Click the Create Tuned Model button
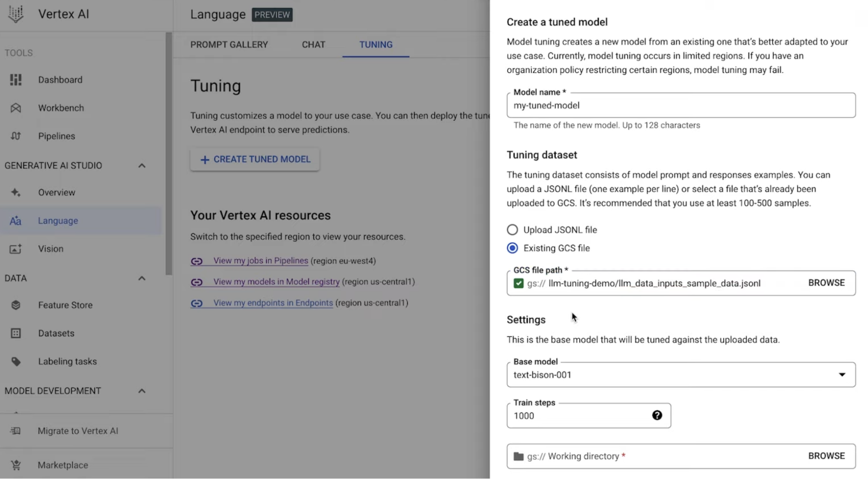 click(x=255, y=159)
